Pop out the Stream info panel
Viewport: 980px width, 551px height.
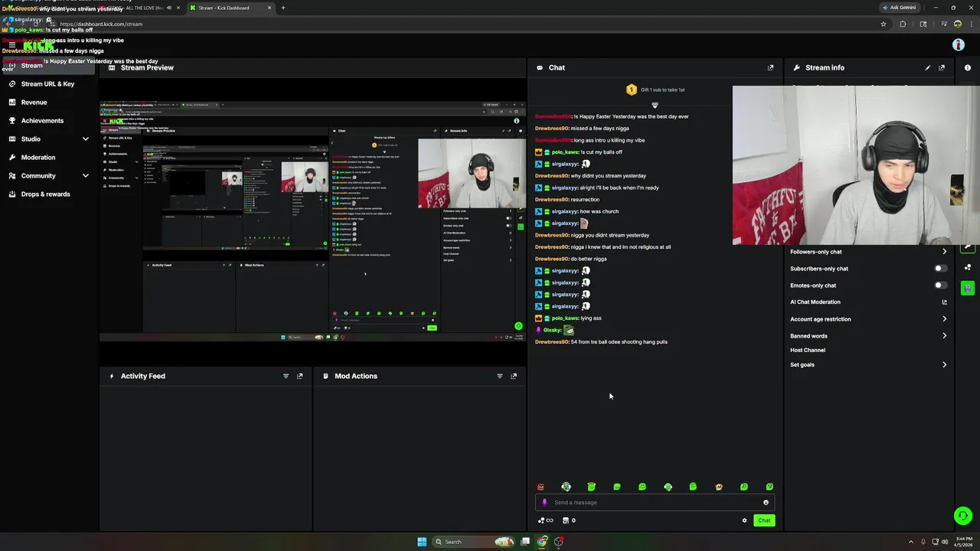[942, 67]
